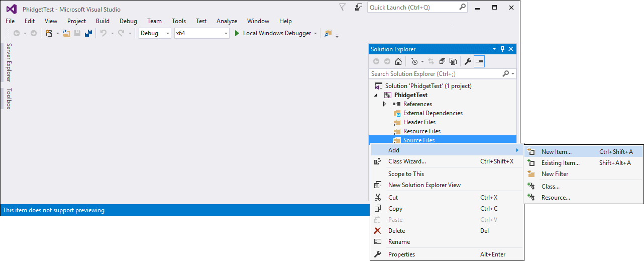Viewport: 644px width, 261px height.
Task: Open the Solution Explorer window position dropdown
Action: [494, 49]
